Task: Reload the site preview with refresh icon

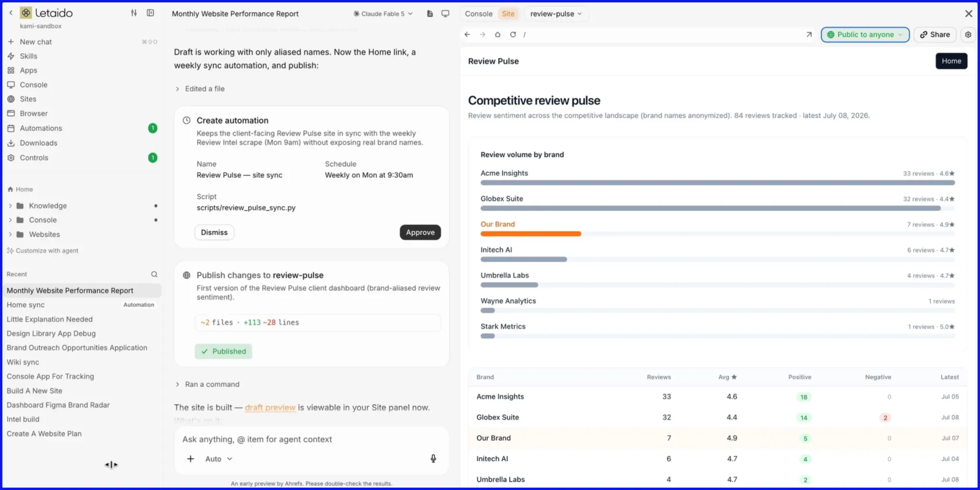Action: click(513, 34)
